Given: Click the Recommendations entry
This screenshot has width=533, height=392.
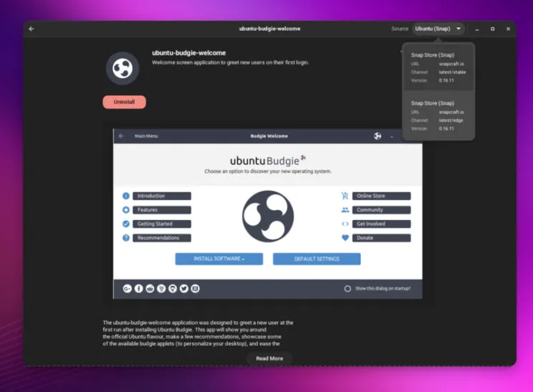Looking at the screenshot, I should click(x=161, y=238).
